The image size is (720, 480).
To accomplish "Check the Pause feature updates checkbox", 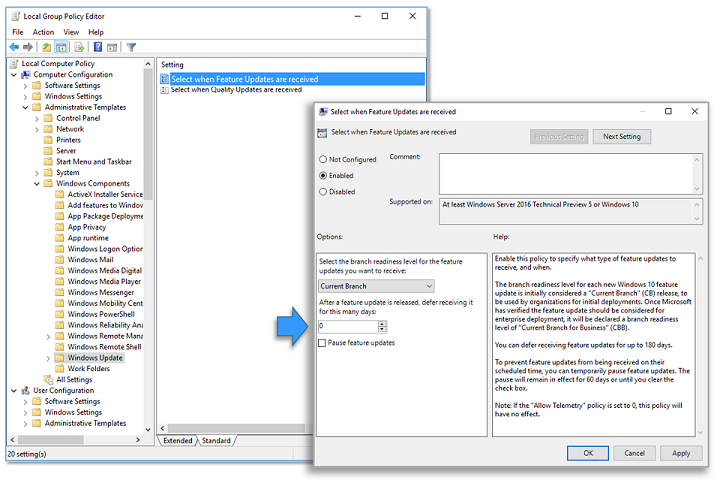I will tap(322, 343).
